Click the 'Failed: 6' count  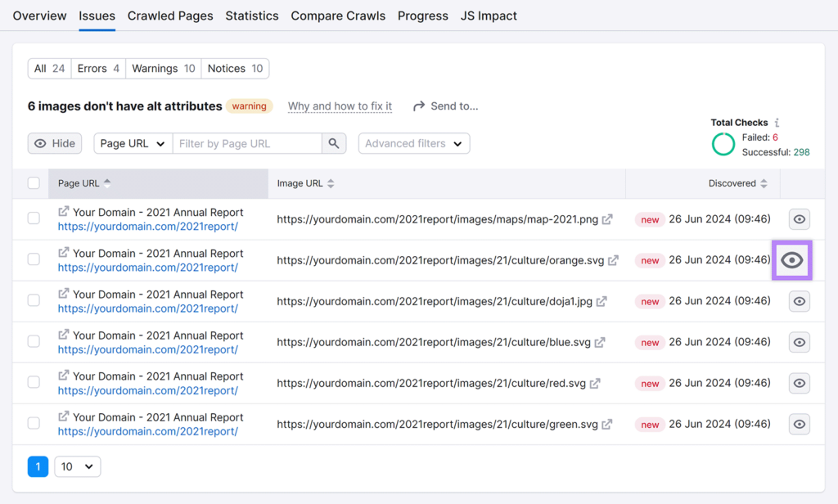coord(759,137)
